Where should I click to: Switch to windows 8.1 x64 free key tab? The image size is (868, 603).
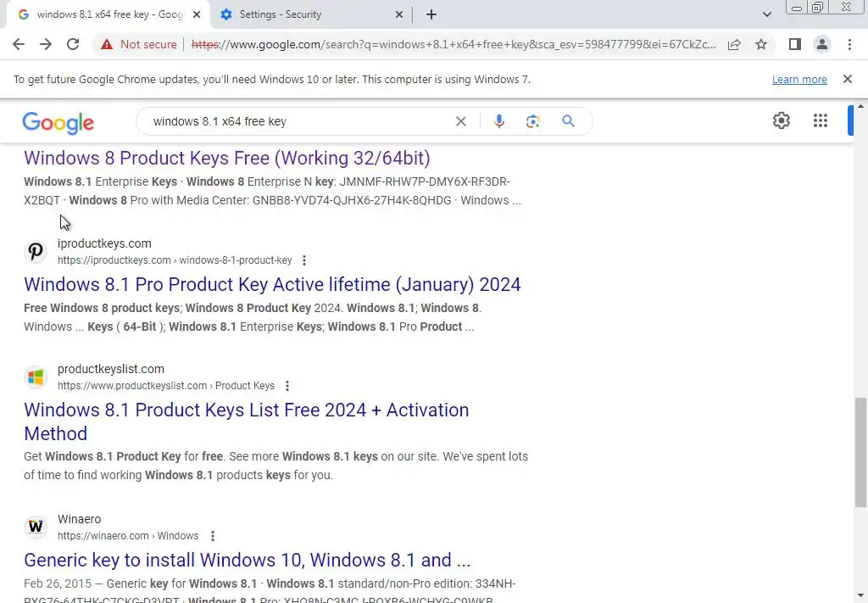coord(108,15)
